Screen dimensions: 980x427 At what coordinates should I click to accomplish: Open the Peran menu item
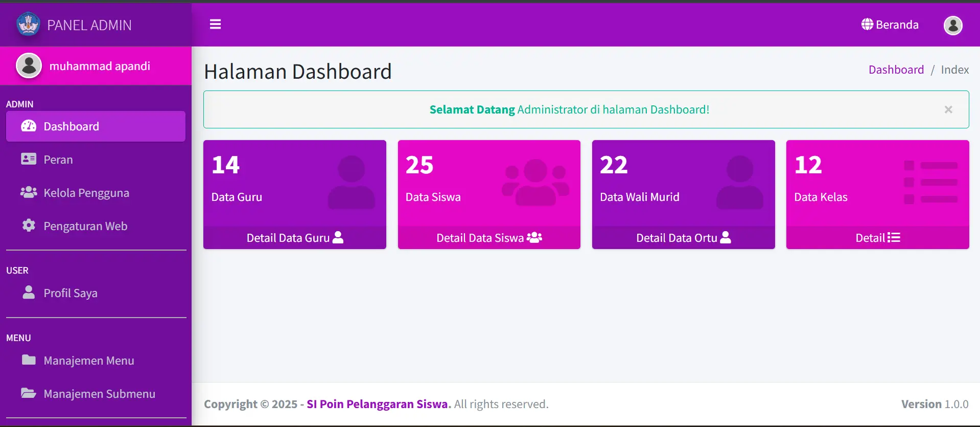click(x=96, y=160)
